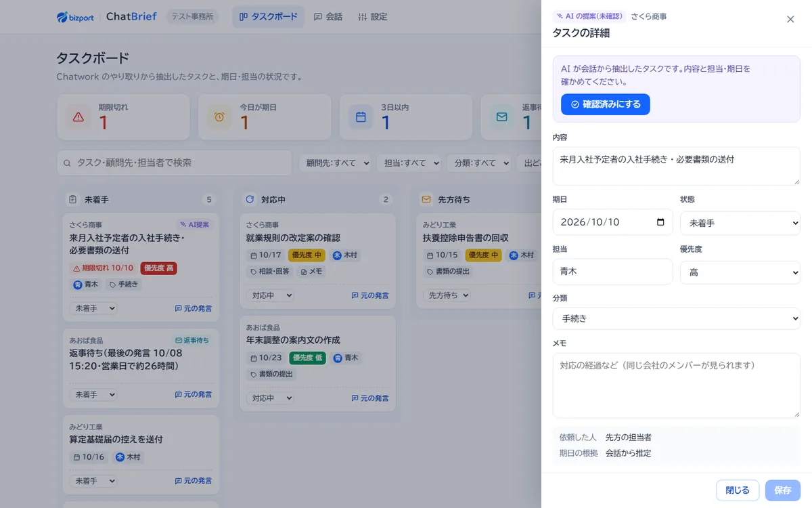This screenshot has height=508, width=812.
Task: Click the 期日 date field
Action: 612,222
